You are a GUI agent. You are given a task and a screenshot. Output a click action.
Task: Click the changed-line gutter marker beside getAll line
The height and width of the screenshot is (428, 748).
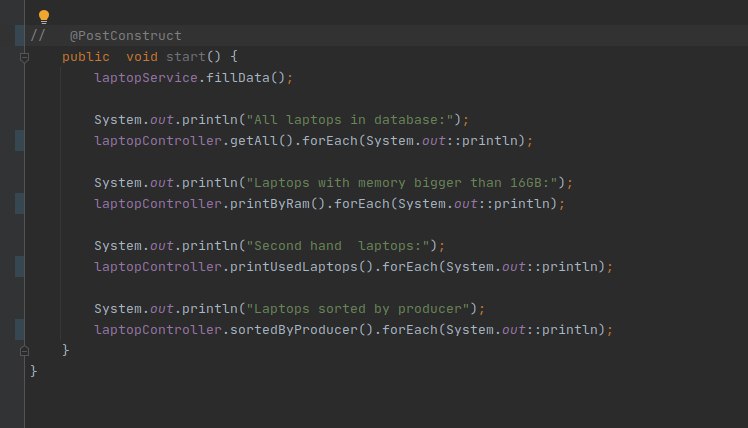(20, 141)
